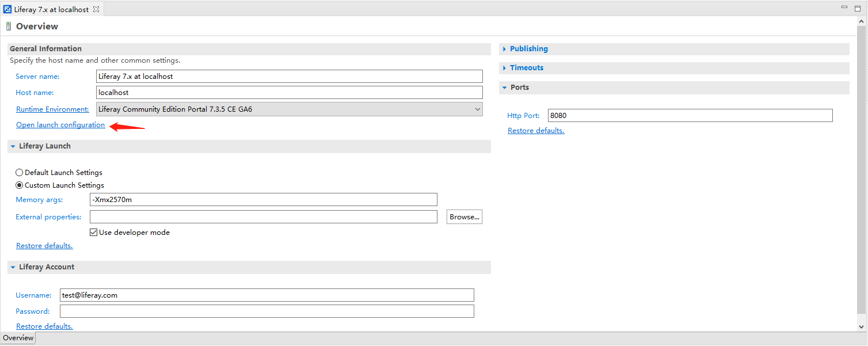The image size is (868, 346).
Task: Close the Liferay 7.x at localhost tab
Action: (96, 10)
